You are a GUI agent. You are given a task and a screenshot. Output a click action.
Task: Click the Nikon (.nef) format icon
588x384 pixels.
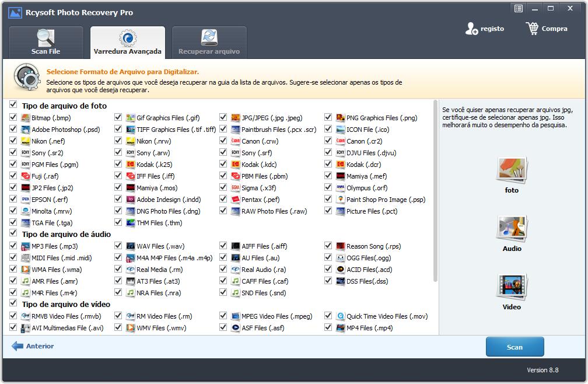click(26, 141)
